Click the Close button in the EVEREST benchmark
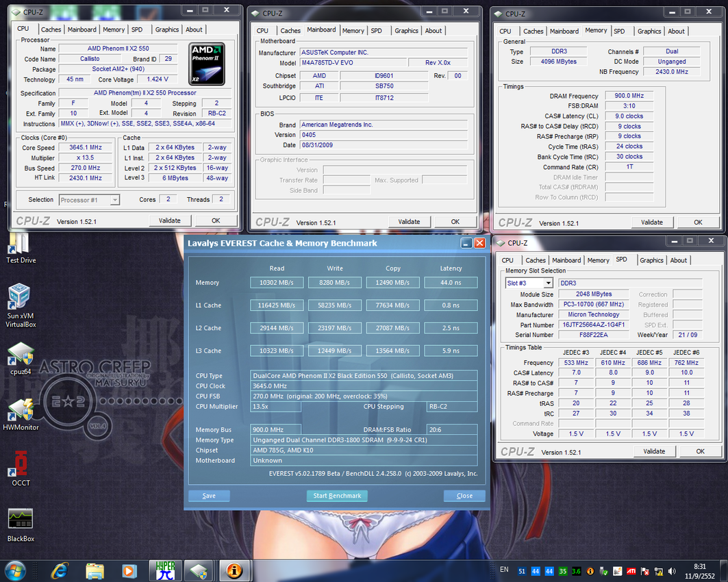Viewport: 728px width, 582px height. (464, 496)
